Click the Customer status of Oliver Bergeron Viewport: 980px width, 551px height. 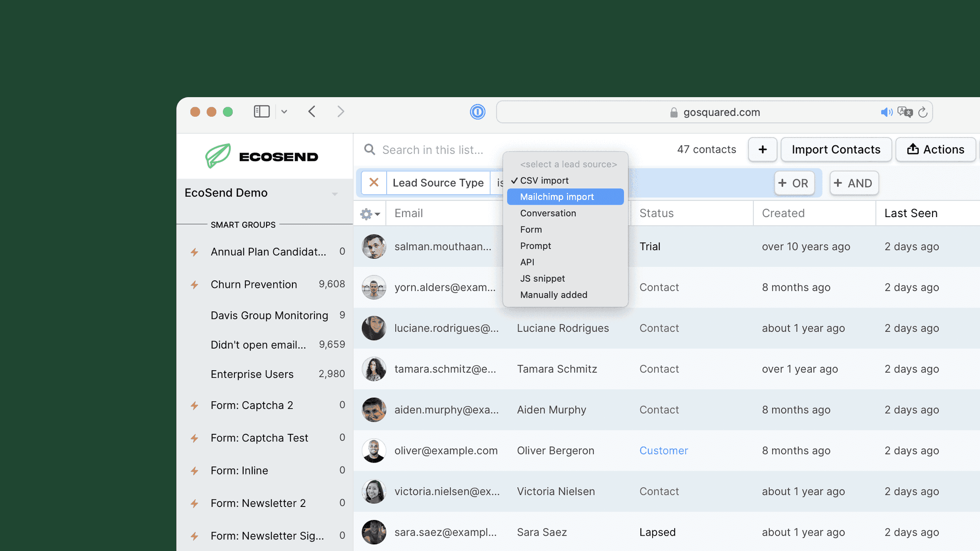pyautogui.click(x=664, y=451)
